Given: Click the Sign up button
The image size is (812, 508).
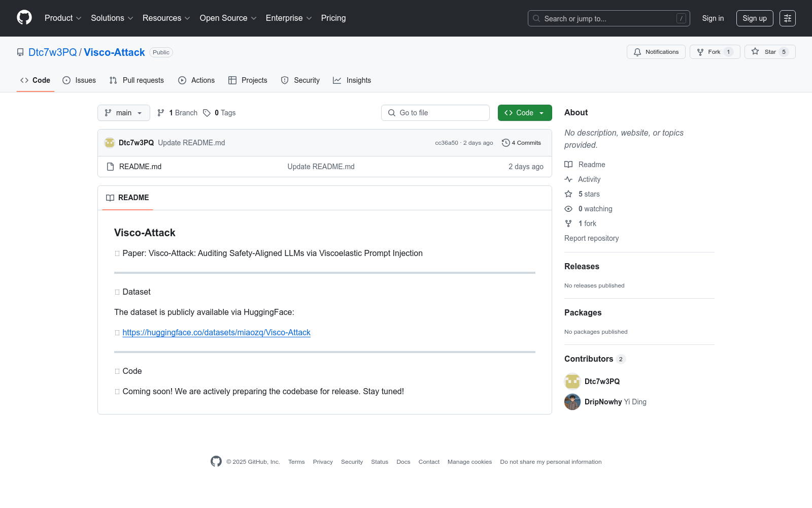Looking at the screenshot, I should click(755, 18).
